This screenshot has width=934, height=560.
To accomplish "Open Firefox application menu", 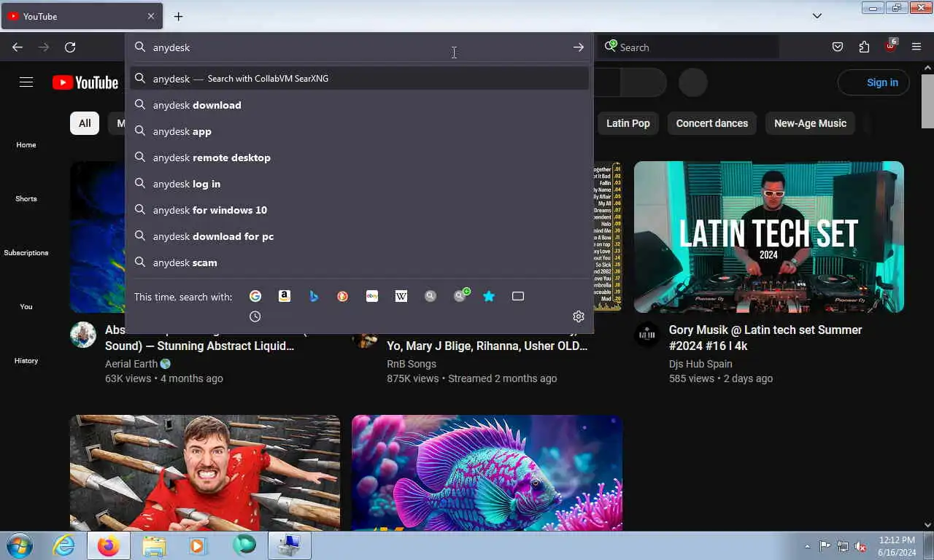I will coord(916,47).
